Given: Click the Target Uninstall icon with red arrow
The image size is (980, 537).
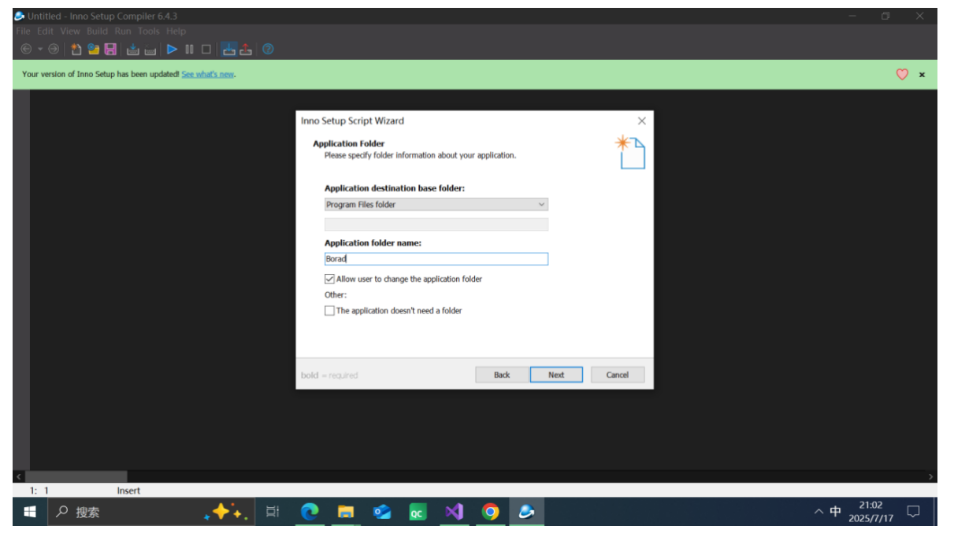Looking at the screenshot, I should (246, 49).
